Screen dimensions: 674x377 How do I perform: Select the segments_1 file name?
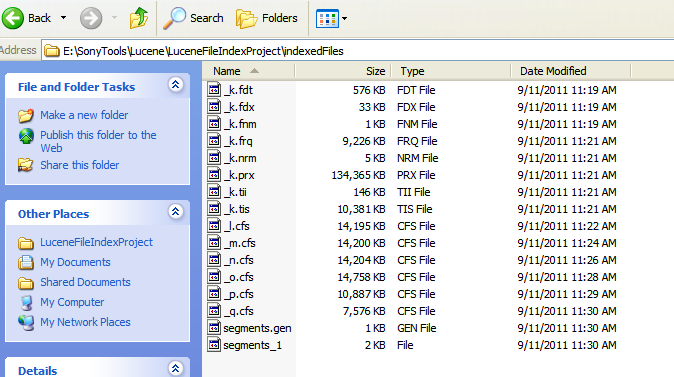(252, 345)
